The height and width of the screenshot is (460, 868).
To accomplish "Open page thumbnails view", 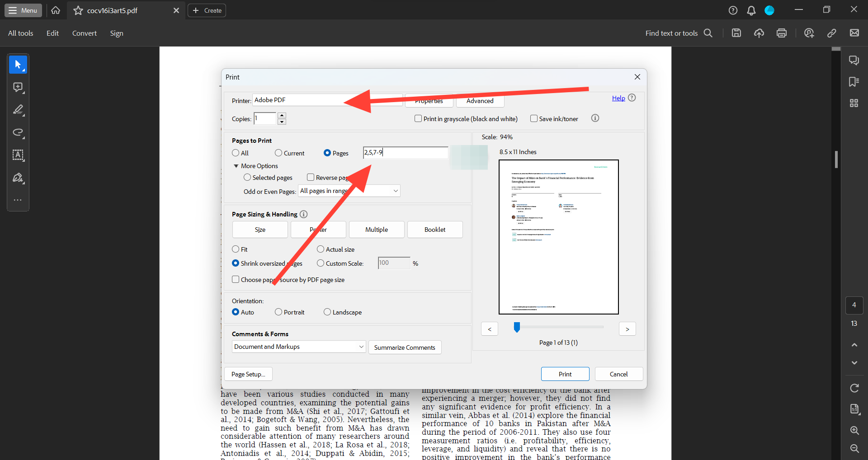I will (854, 103).
